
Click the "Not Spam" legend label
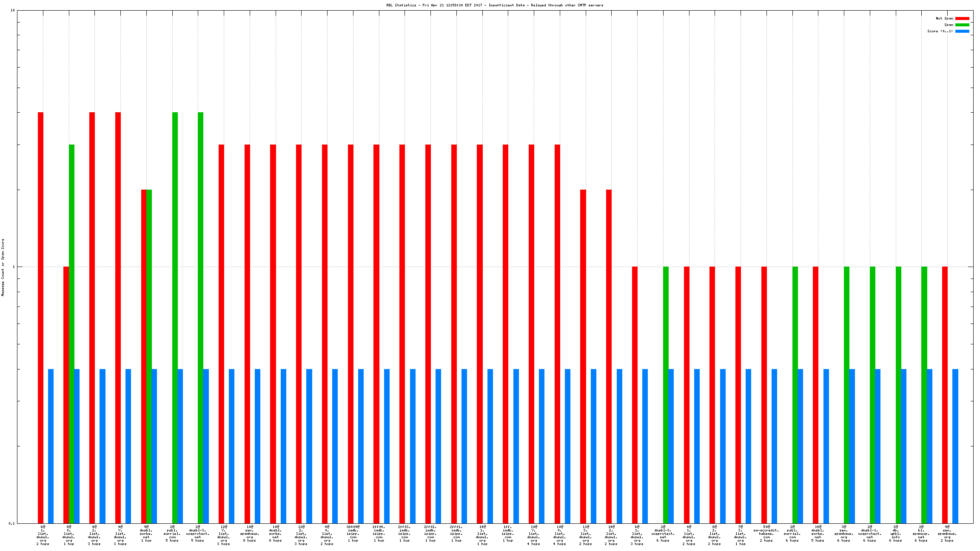(x=944, y=18)
